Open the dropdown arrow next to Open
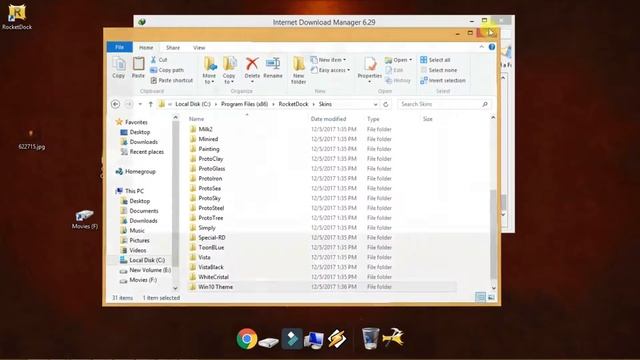 click(x=410, y=60)
